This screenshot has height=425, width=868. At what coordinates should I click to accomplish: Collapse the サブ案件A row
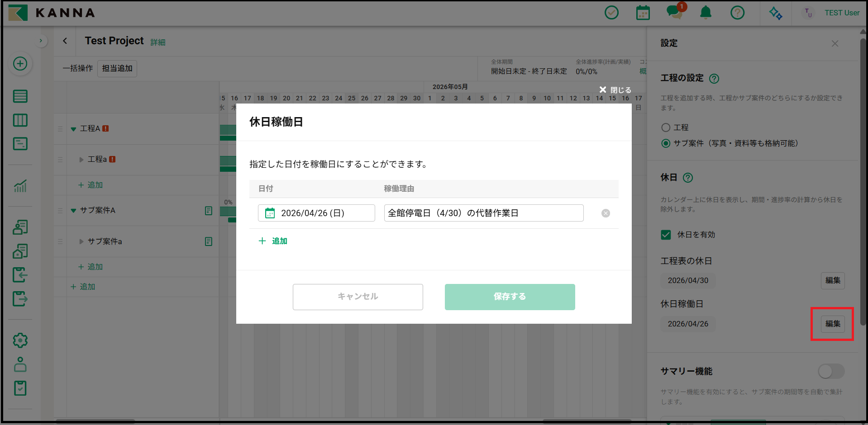(x=73, y=211)
